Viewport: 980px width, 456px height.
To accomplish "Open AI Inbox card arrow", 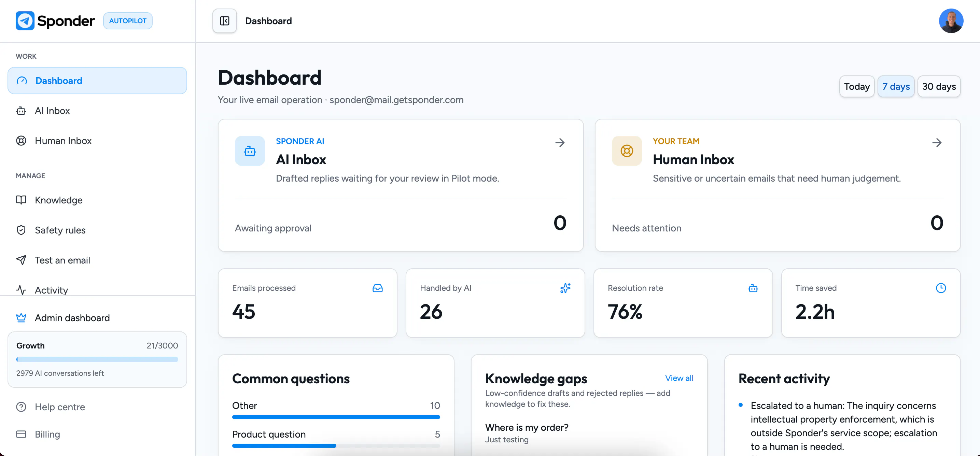I will click(x=560, y=143).
